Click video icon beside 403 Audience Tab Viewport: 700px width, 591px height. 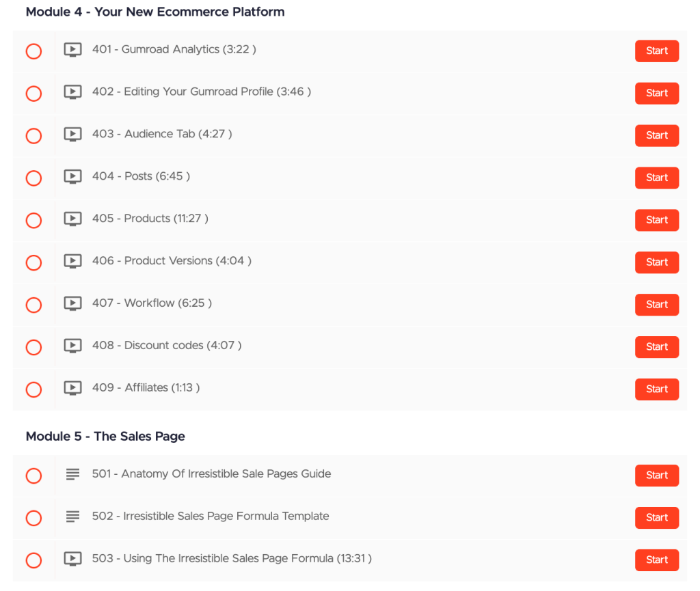pos(72,135)
